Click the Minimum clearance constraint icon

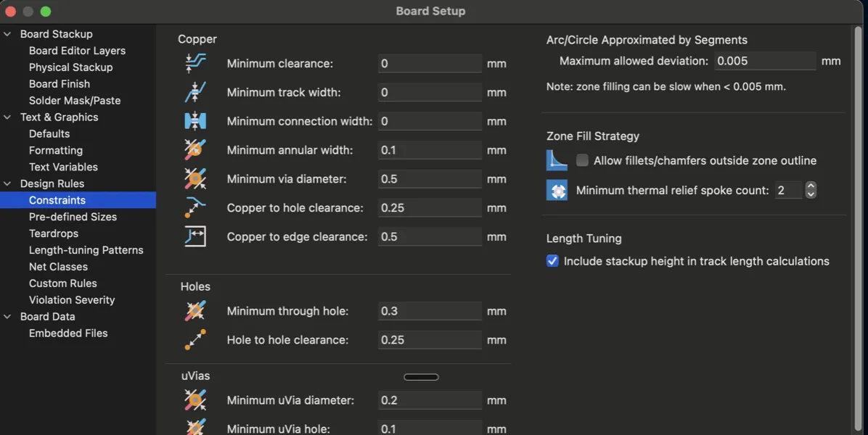tap(196, 63)
